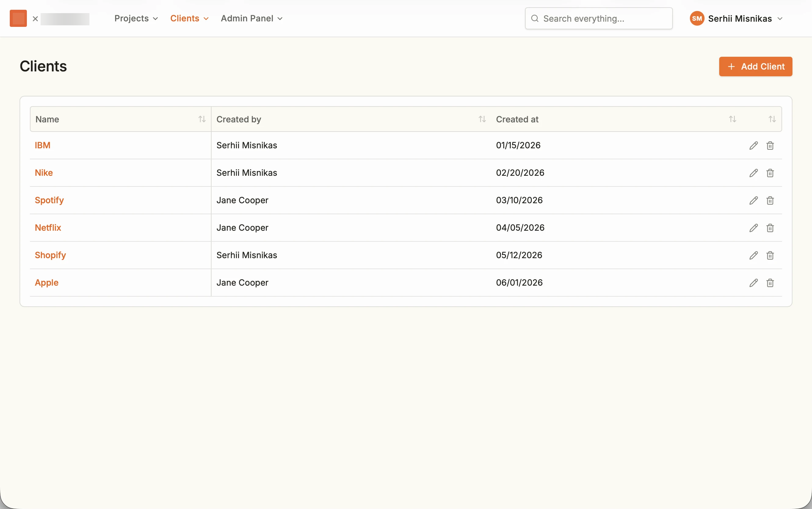
Task: Edit the Shopify client
Action: pyautogui.click(x=753, y=255)
